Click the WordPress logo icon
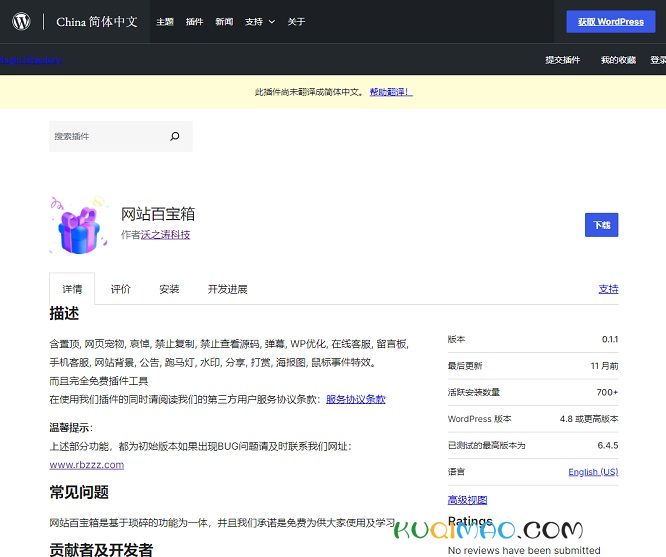This screenshot has width=666, height=557. coord(21,21)
